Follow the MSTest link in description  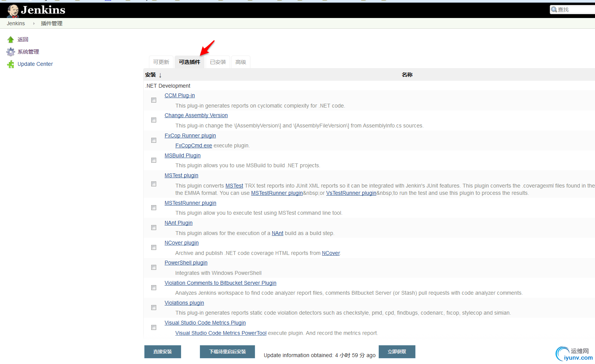tap(234, 186)
